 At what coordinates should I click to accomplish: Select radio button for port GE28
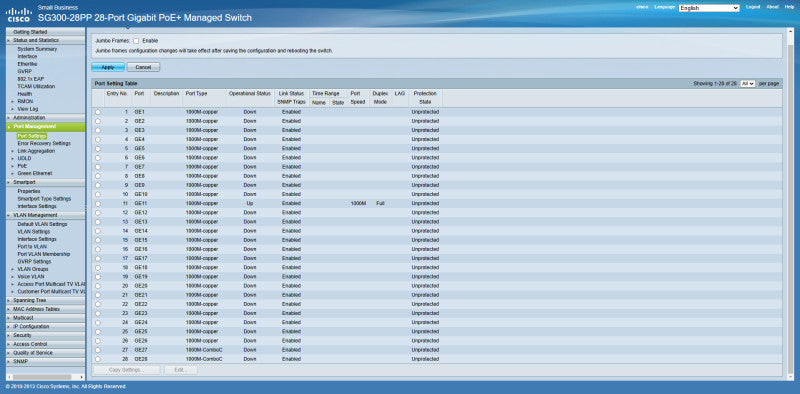point(97,359)
